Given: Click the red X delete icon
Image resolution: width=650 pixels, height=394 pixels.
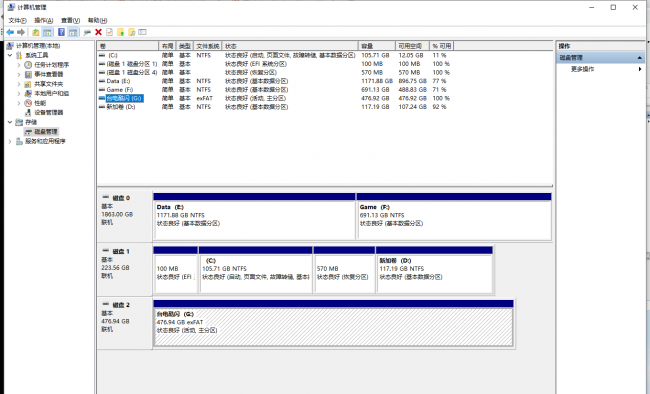Looking at the screenshot, I should click(x=98, y=32).
